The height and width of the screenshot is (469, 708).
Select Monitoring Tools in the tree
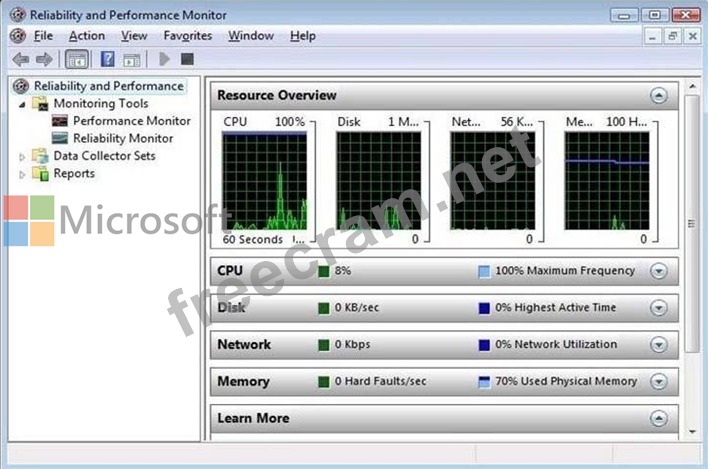point(101,103)
